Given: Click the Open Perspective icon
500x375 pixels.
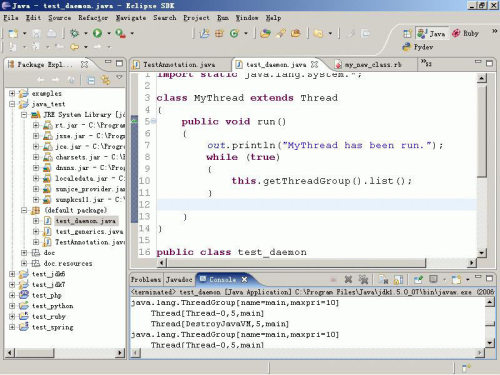Looking at the screenshot, I should pyautogui.click(x=407, y=33).
